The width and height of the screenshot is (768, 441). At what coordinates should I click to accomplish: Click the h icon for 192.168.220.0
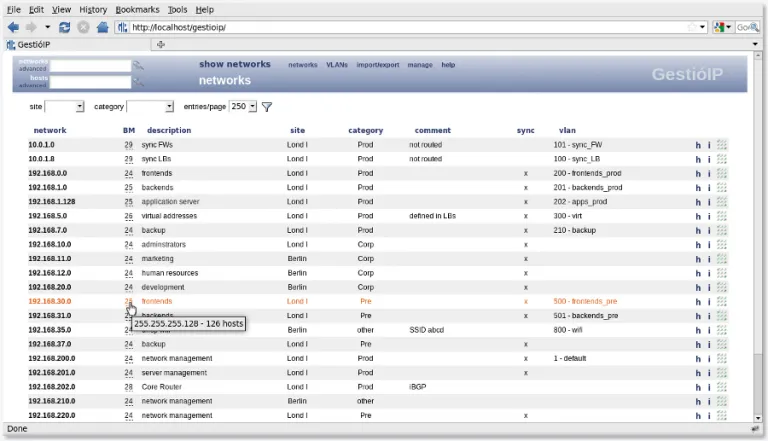click(698, 416)
